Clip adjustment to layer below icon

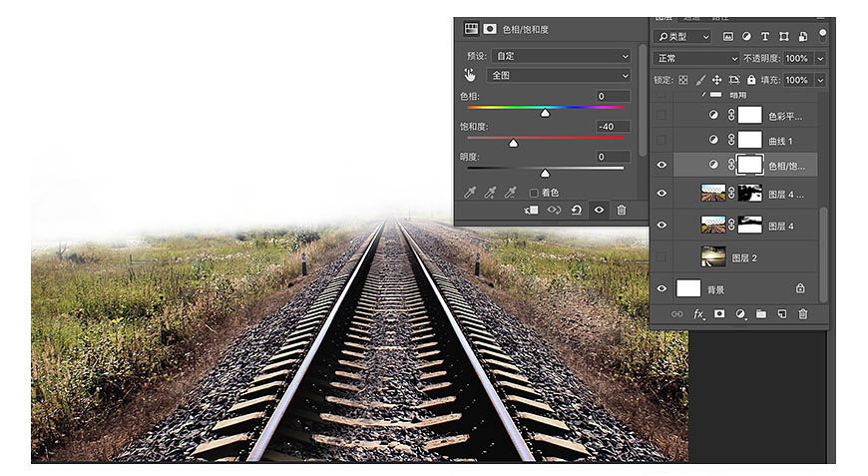[532, 211]
